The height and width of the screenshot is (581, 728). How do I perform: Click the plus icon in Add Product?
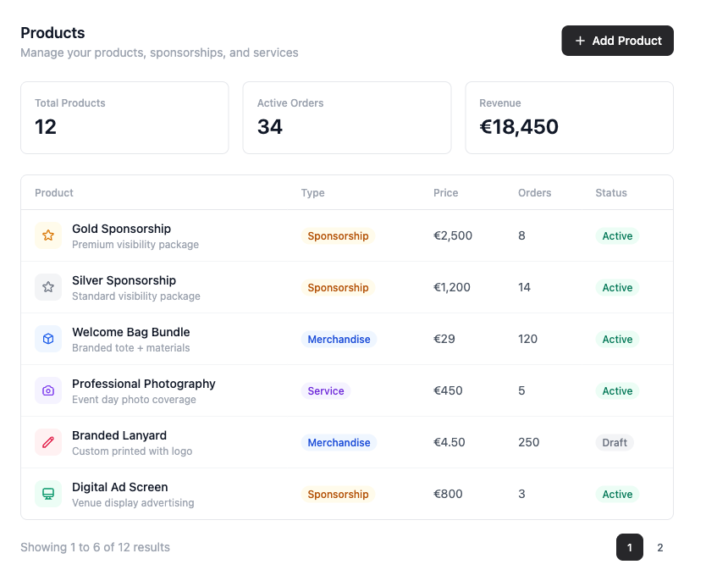(x=580, y=41)
